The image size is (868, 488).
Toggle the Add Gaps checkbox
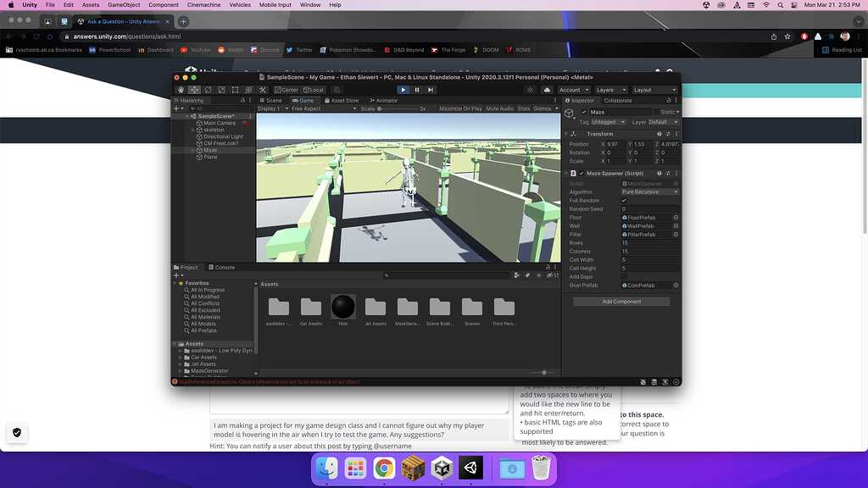[624, 276]
